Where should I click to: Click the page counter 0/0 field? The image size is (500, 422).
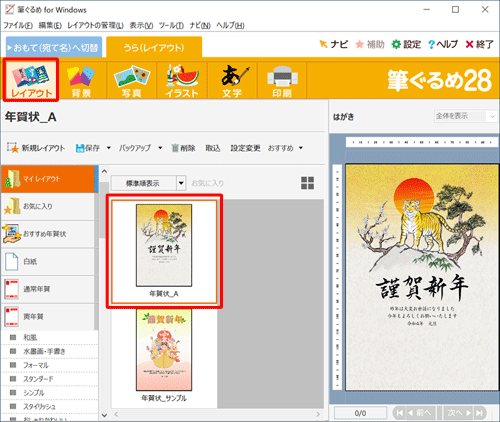pyautogui.click(x=360, y=413)
